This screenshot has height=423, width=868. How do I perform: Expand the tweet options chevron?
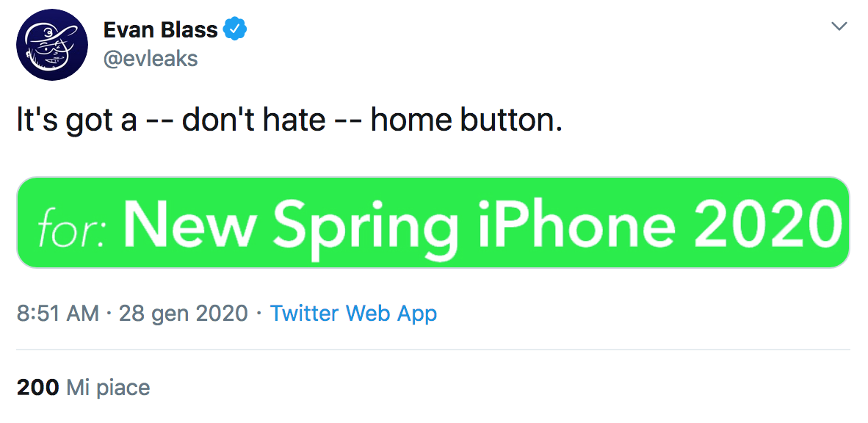pyautogui.click(x=839, y=27)
